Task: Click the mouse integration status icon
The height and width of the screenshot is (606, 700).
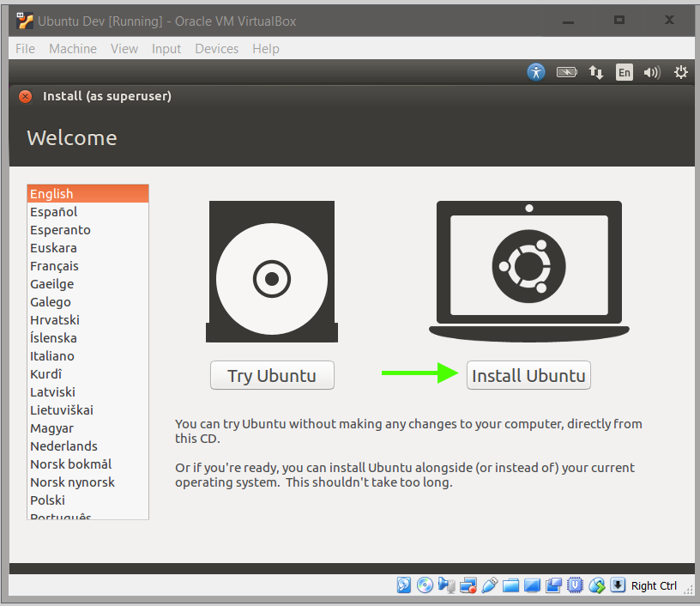Action: [x=596, y=585]
